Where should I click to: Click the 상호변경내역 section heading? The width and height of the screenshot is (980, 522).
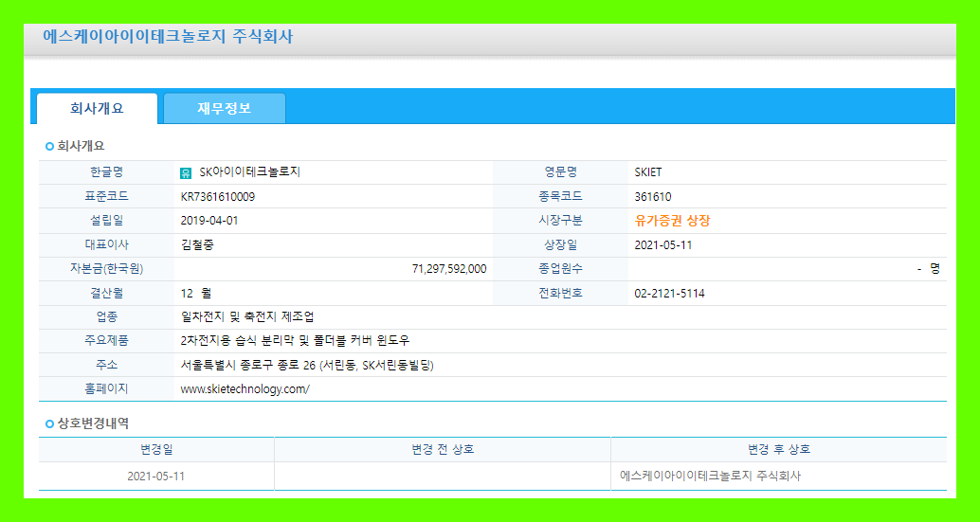(93, 423)
